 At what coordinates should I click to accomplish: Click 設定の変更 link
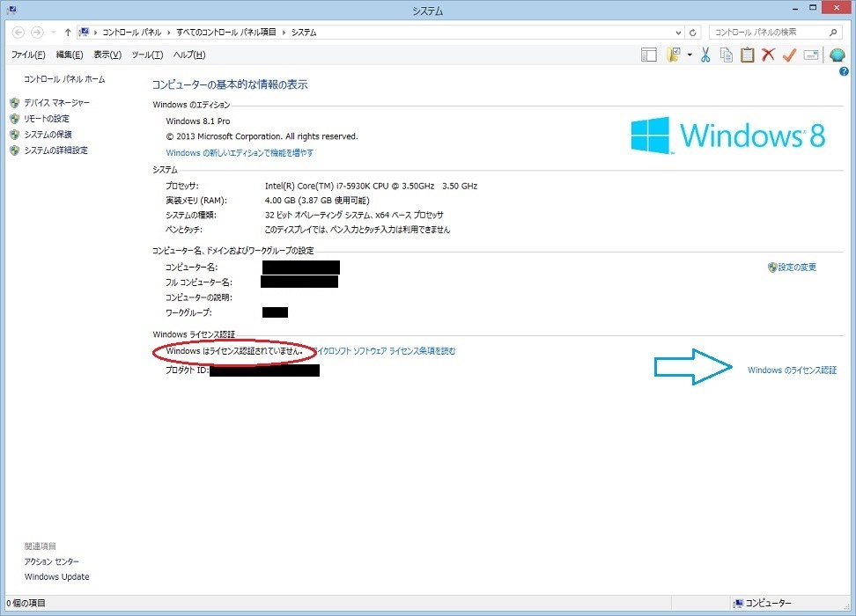797,268
